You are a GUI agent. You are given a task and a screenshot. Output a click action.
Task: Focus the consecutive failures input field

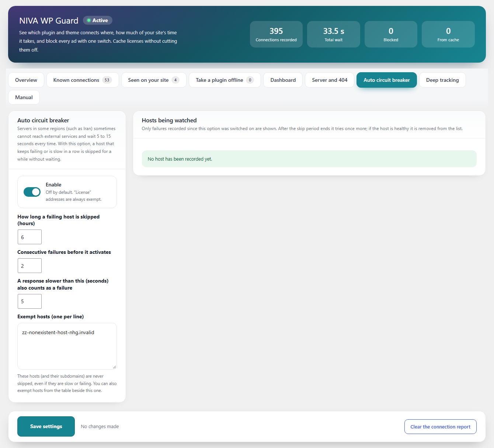(29, 266)
